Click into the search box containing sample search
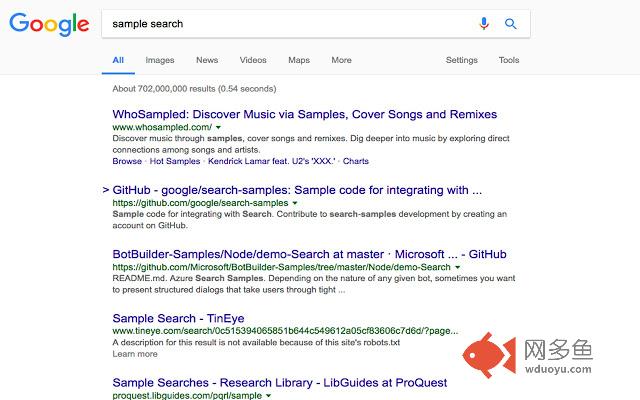 coord(290,24)
